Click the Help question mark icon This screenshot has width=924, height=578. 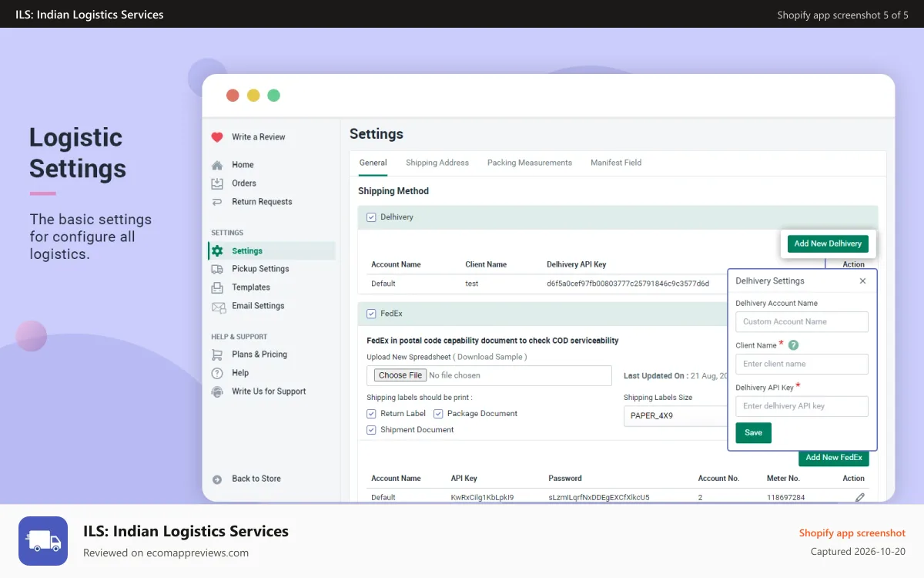click(x=217, y=373)
